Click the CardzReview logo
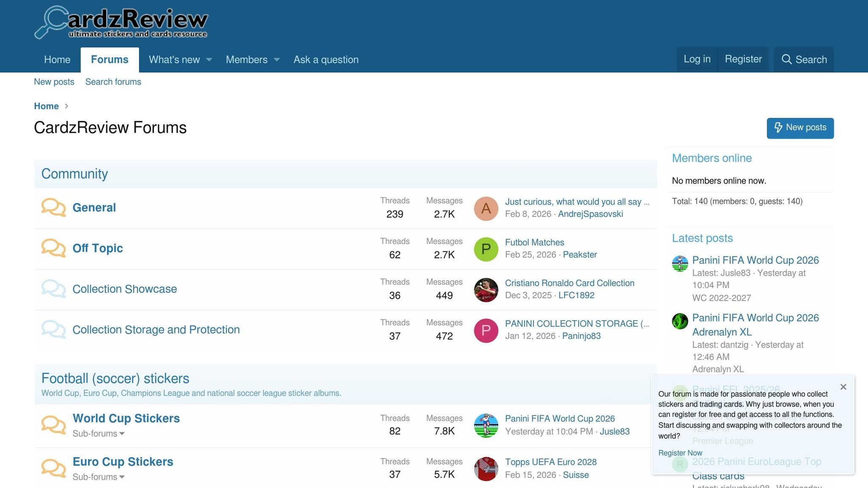This screenshot has height=488, width=868. 121,23
